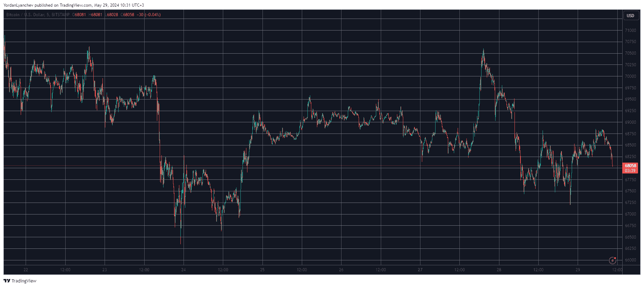Click the TradingView logo at the bottom
The width and height of the screenshot is (644, 287).
20,281
